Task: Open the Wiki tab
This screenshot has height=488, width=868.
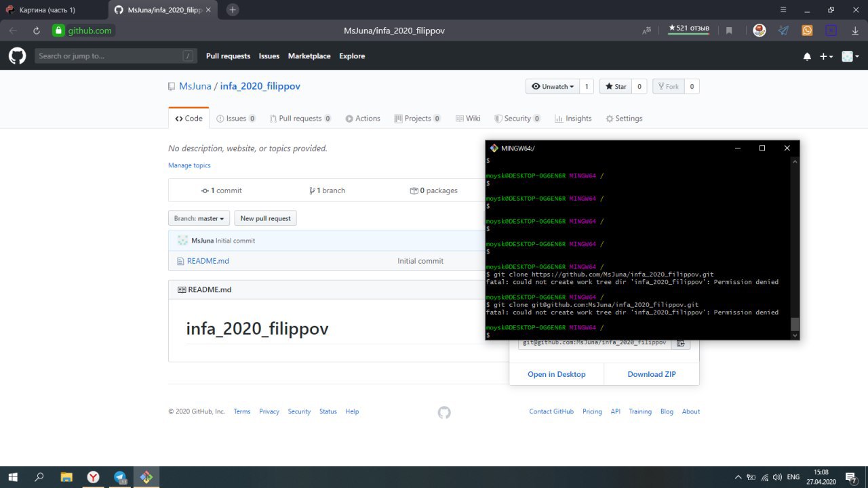Action: [x=468, y=118]
